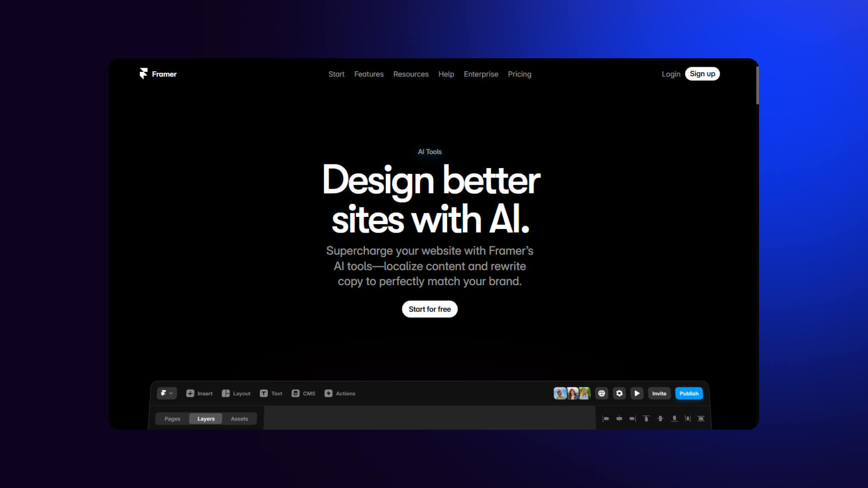Open the Layout tool
The image size is (868, 488).
(x=236, y=393)
